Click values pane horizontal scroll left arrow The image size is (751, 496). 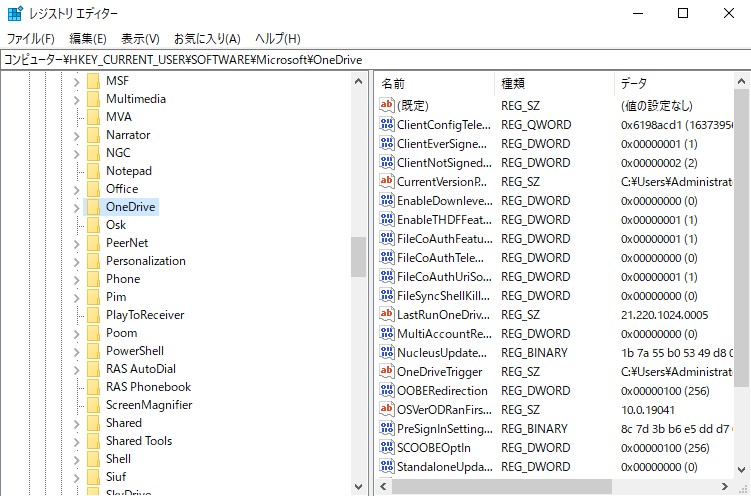tap(383, 486)
